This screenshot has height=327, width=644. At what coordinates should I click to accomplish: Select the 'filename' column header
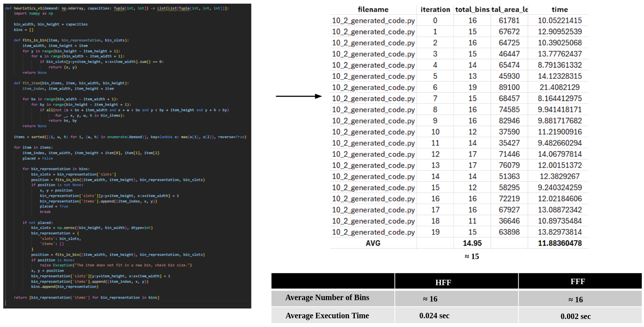pyautogui.click(x=373, y=9)
